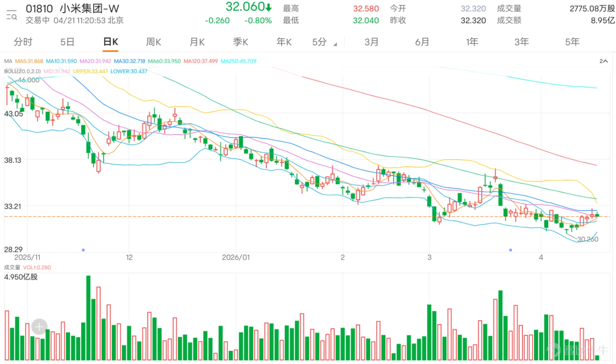Click the current price 32.060
616x364 pixels.
[x=245, y=7]
